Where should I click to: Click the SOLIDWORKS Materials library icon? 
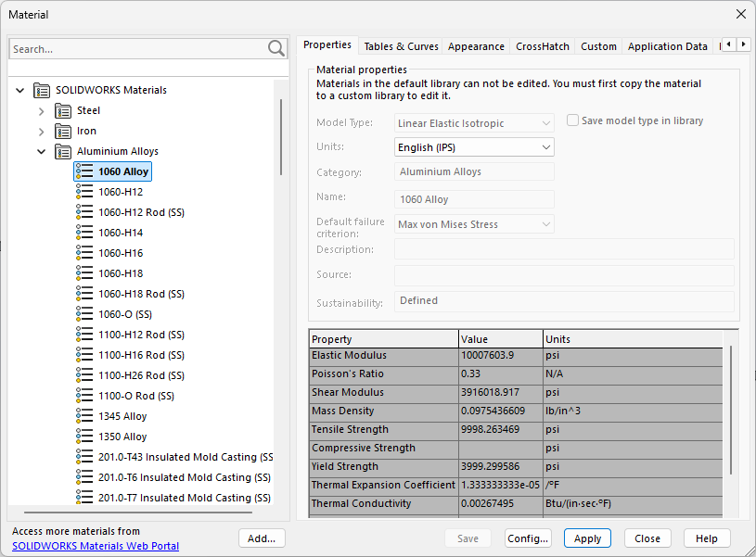pyautogui.click(x=42, y=90)
